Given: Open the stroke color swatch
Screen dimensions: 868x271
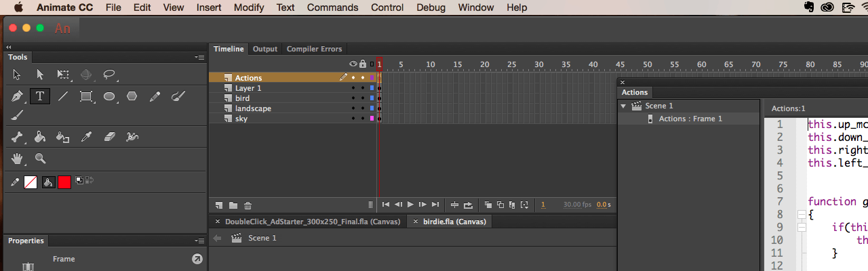Looking at the screenshot, I should pos(30,182).
